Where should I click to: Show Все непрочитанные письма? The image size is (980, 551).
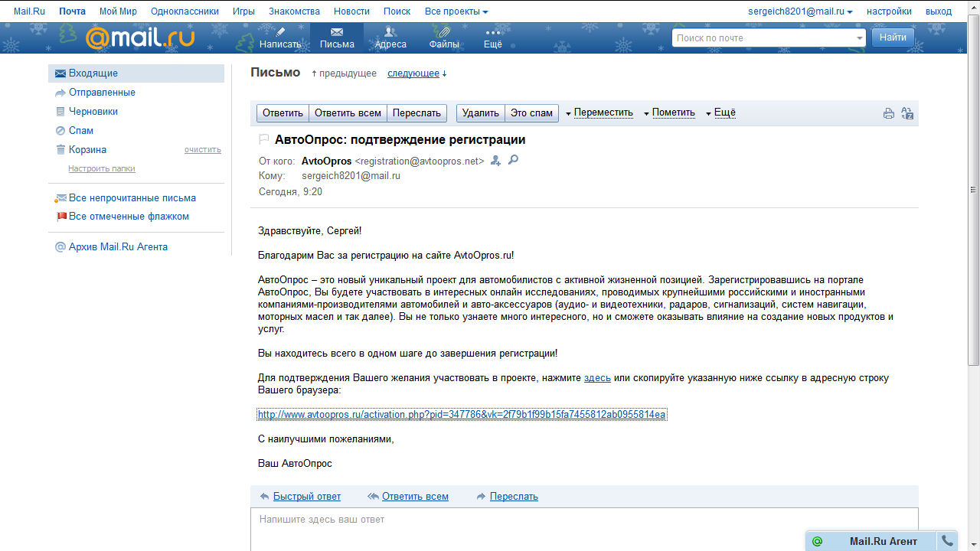point(132,198)
